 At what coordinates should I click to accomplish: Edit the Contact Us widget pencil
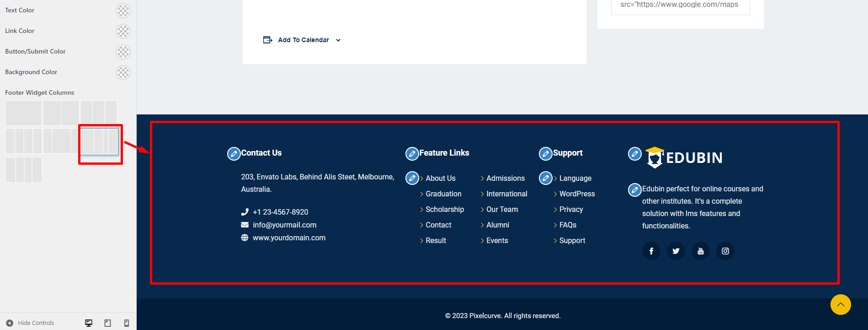pos(234,154)
